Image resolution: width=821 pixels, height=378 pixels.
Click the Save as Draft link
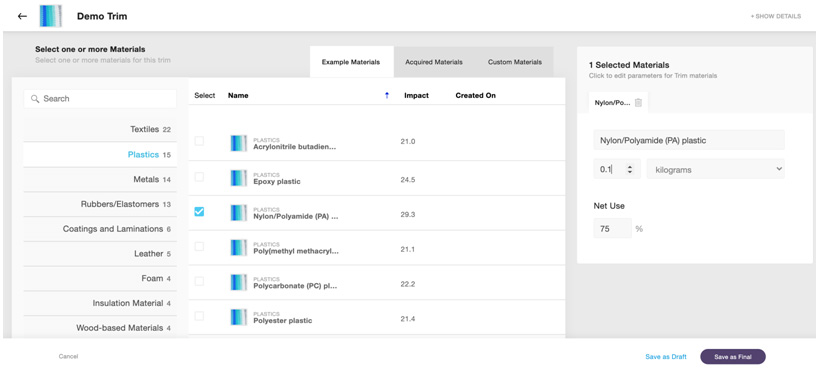click(x=665, y=357)
